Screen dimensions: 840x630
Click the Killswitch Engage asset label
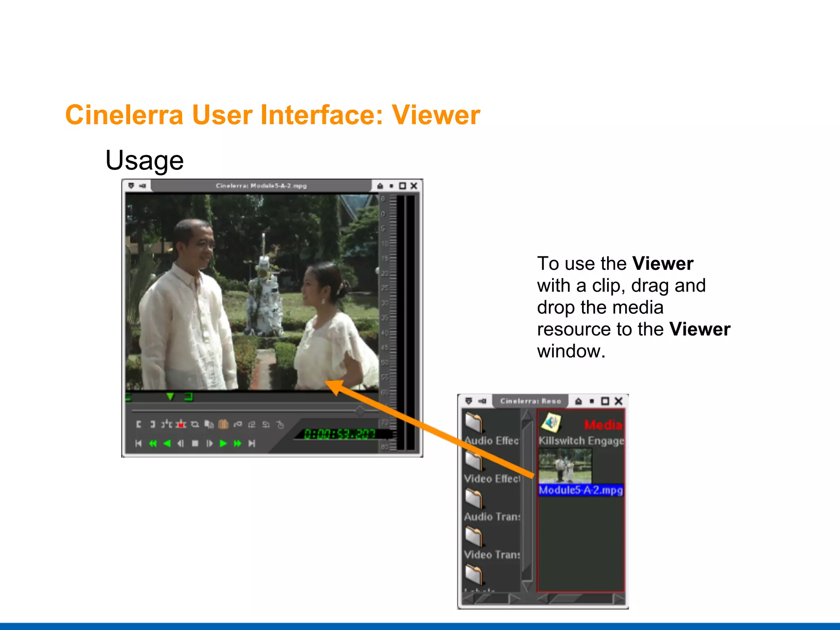pos(581,441)
